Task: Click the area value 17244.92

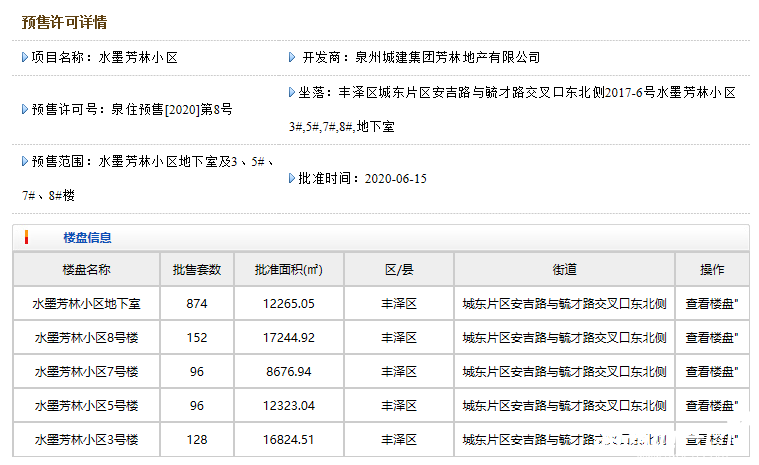Action: click(288, 338)
